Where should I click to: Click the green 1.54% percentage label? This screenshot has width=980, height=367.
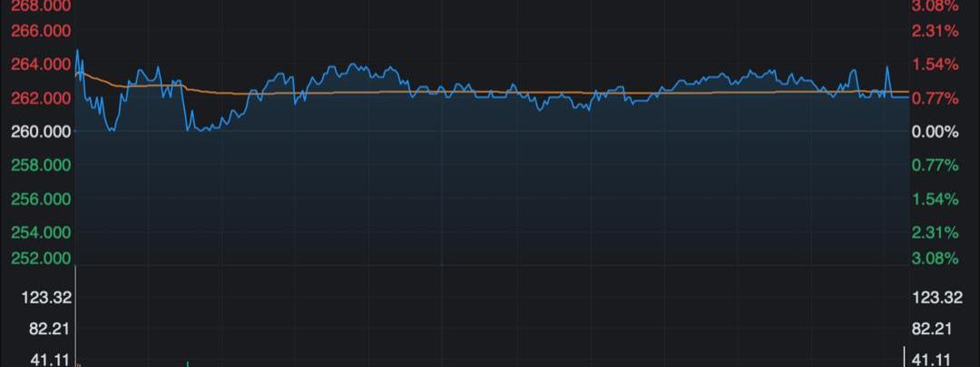(936, 199)
